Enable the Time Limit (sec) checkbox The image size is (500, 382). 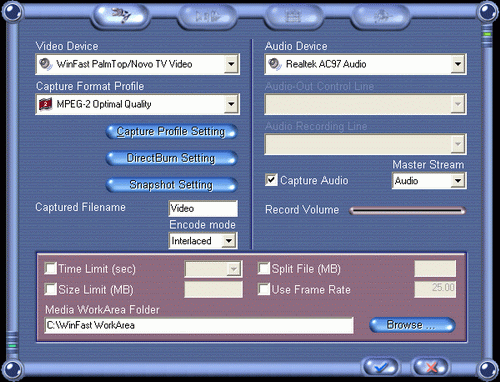coord(51,268)
